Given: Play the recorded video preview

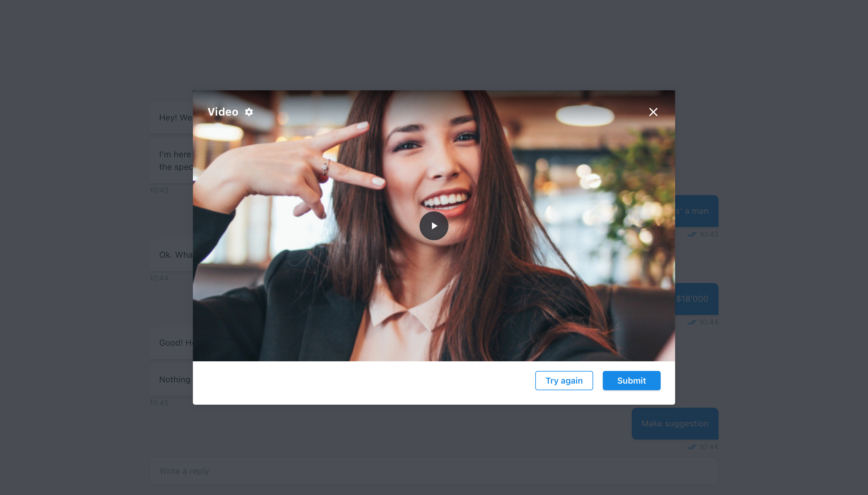Looking at the screenshot, I should [434, 226].
